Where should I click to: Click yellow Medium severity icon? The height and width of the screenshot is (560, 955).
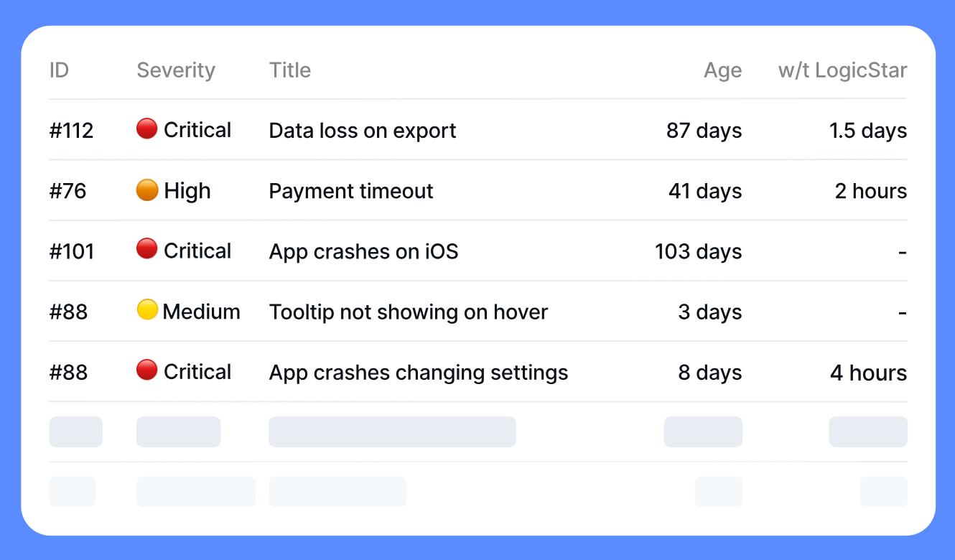tap(147, 310)
